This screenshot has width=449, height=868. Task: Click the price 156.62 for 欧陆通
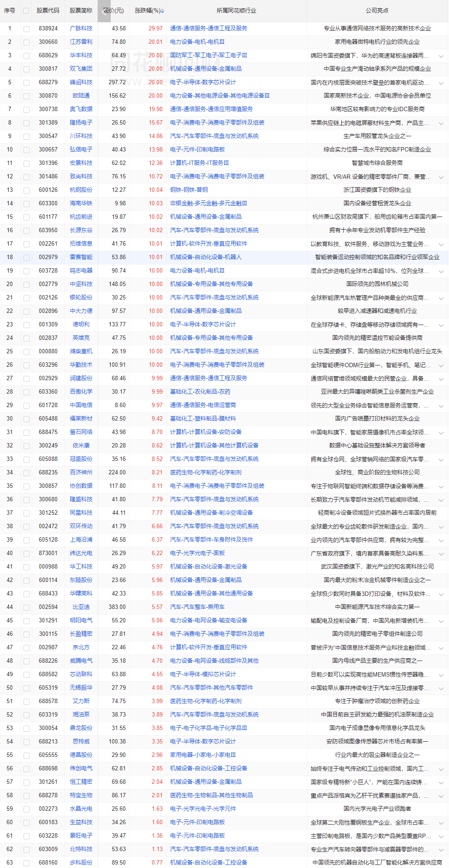pos(117,95)
